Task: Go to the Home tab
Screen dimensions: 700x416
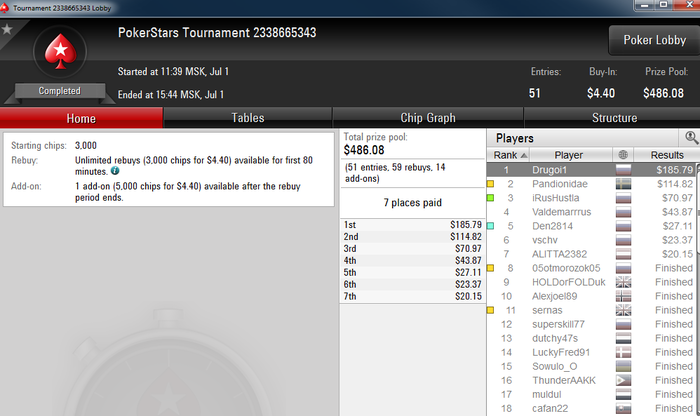Action: (81, 118)
